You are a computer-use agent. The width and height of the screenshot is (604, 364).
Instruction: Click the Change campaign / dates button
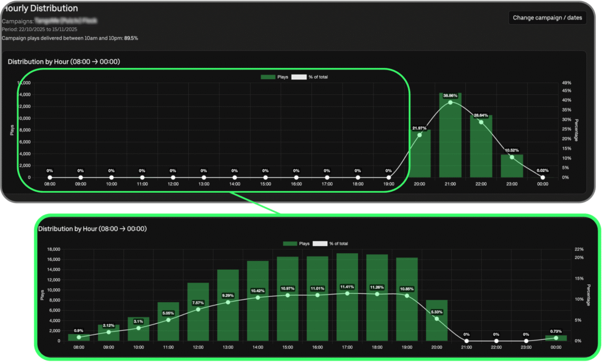point(547,18)
